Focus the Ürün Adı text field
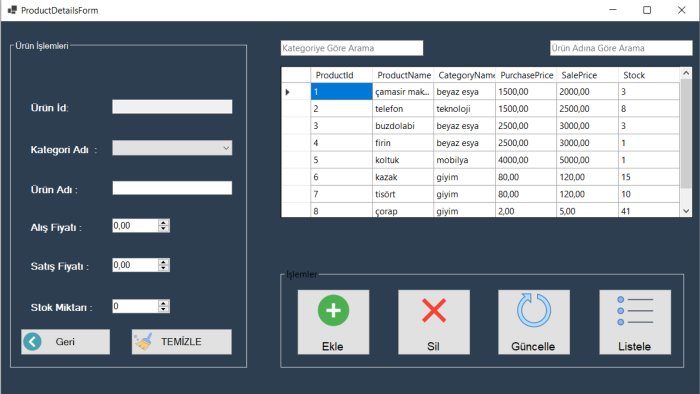 click(x=172, y=188)
